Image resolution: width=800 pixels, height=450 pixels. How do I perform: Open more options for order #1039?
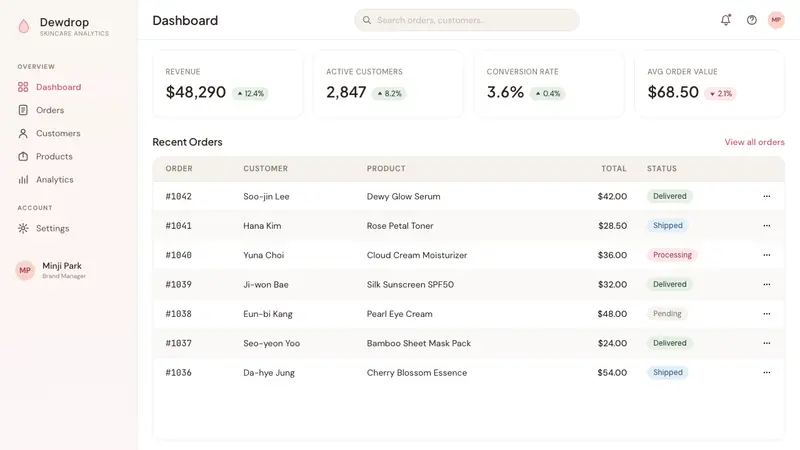pyautogui.click(x=766, y=284)
